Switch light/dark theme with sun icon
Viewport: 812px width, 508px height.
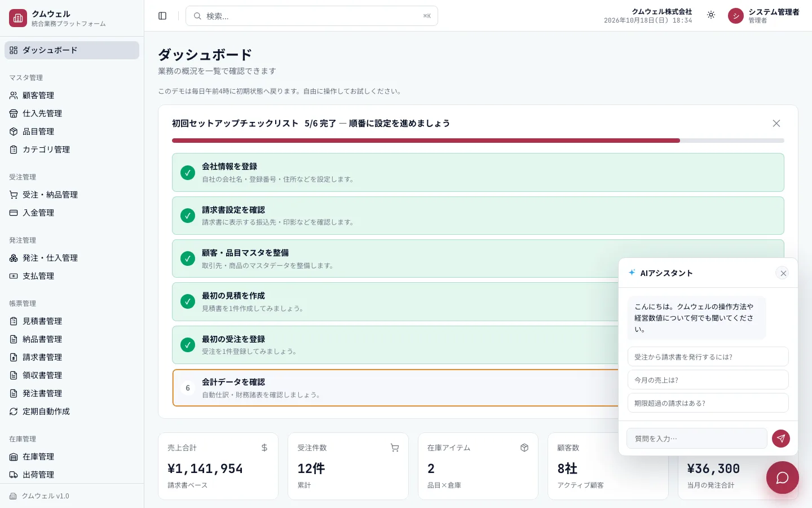[711, 15]
